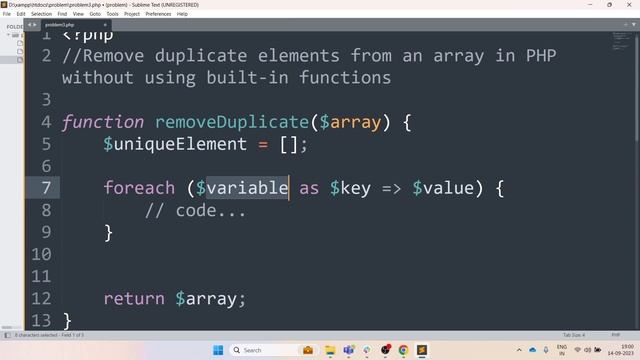This screenshot has height=360, width=640.
Task: Click line number 4 in the gutter
Action: coord(46,122)
